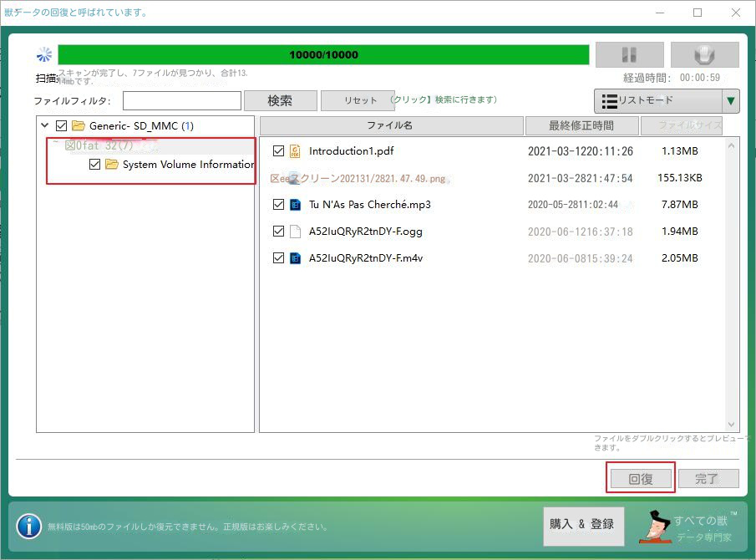Select the A52IuQRyR2tnDY-F.ogg file name
The height and width of the screenshot is (560, 756).
coord(365,231)
